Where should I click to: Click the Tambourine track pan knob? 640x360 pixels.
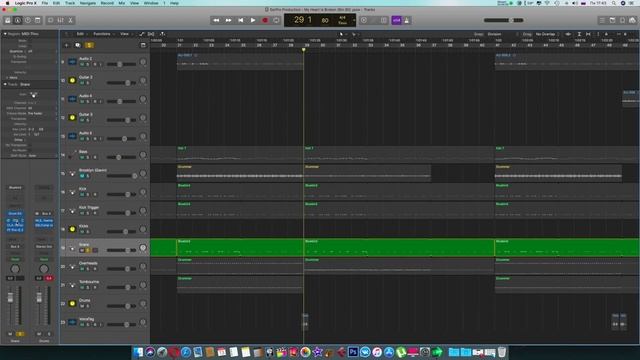(143, 285)
